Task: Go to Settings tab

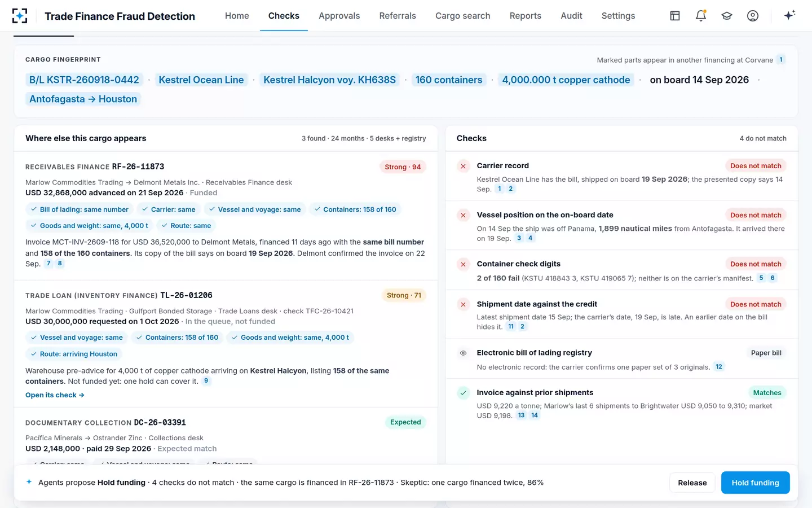Action: coord(618,16)
